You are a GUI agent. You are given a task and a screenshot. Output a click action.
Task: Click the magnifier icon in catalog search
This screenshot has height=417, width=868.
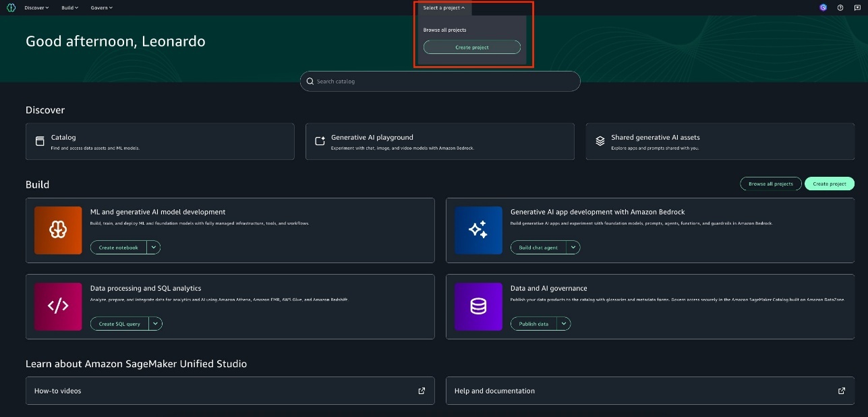(310, 82)
